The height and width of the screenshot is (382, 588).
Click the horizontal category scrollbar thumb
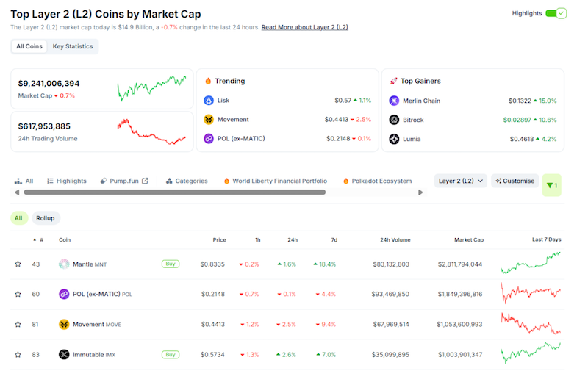175,192
